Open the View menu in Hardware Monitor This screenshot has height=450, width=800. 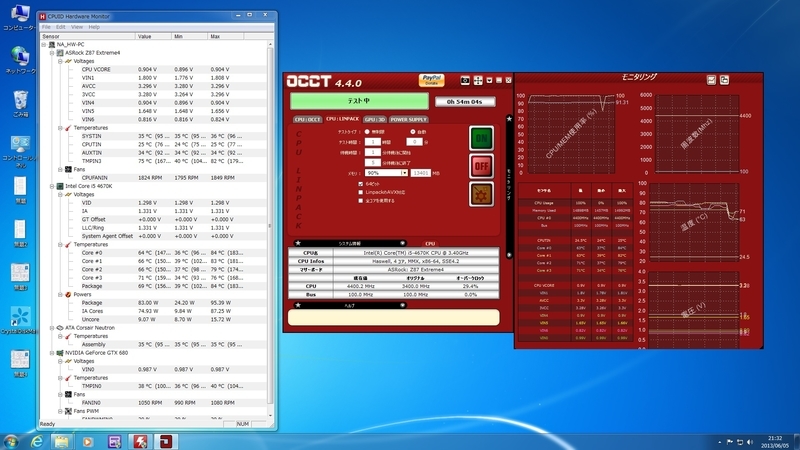click(77, 27)
